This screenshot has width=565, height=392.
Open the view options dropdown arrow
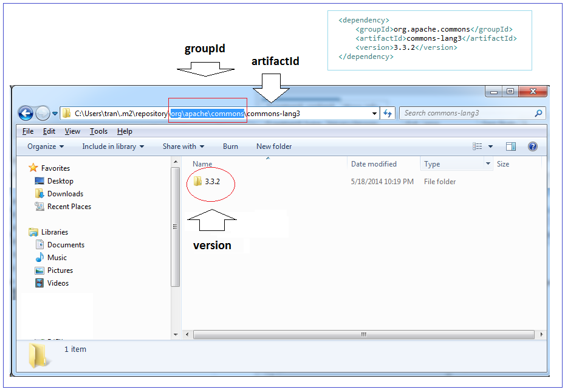tap(490, 146)
